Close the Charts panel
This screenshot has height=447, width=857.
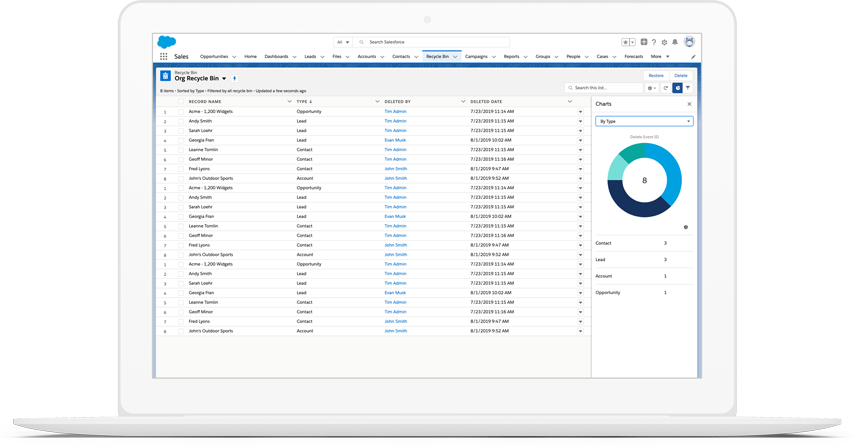(689, 104)
